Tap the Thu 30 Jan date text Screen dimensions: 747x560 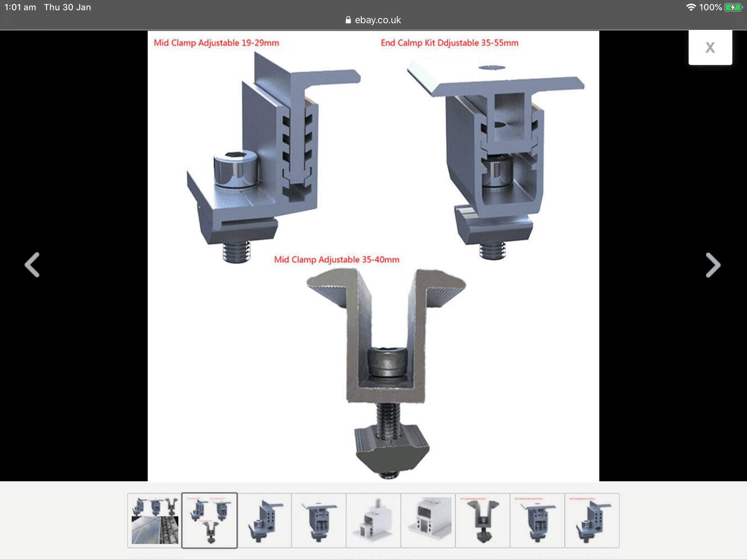(68, 7)
